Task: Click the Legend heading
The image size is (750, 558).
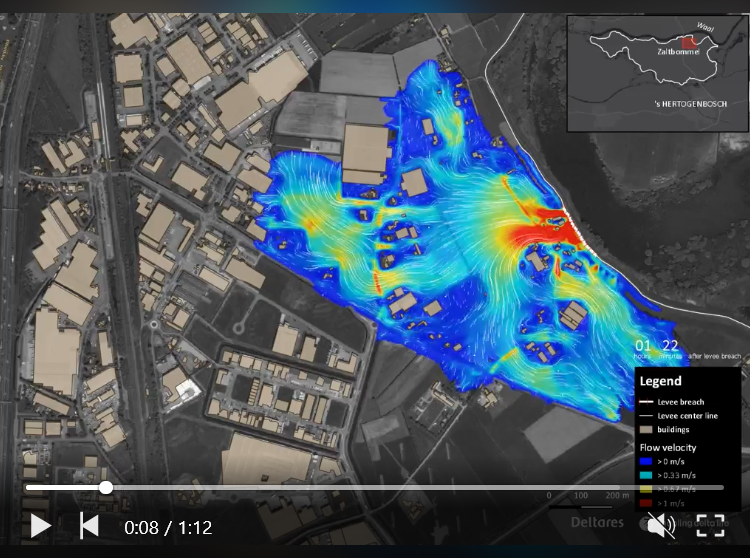Action: click(x=660, y=381)
